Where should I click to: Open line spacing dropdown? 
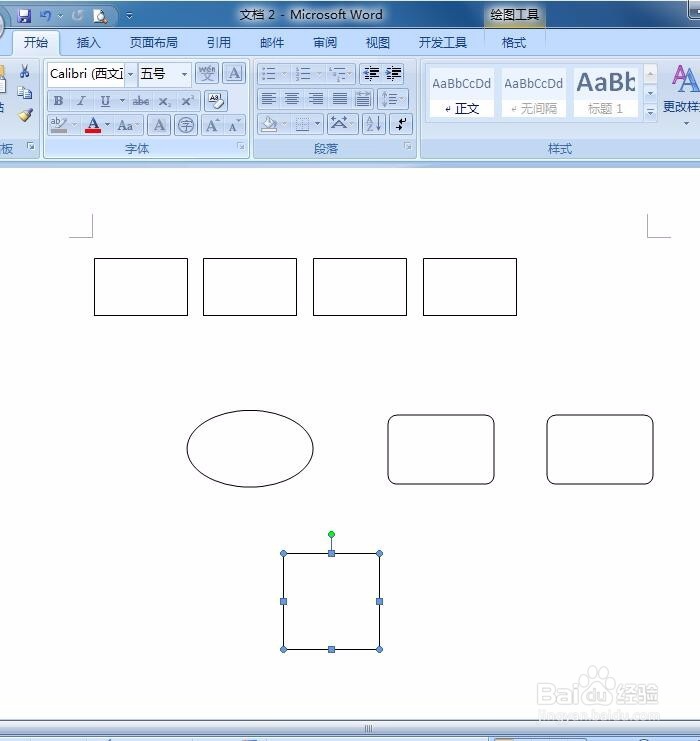click(393, 99)
